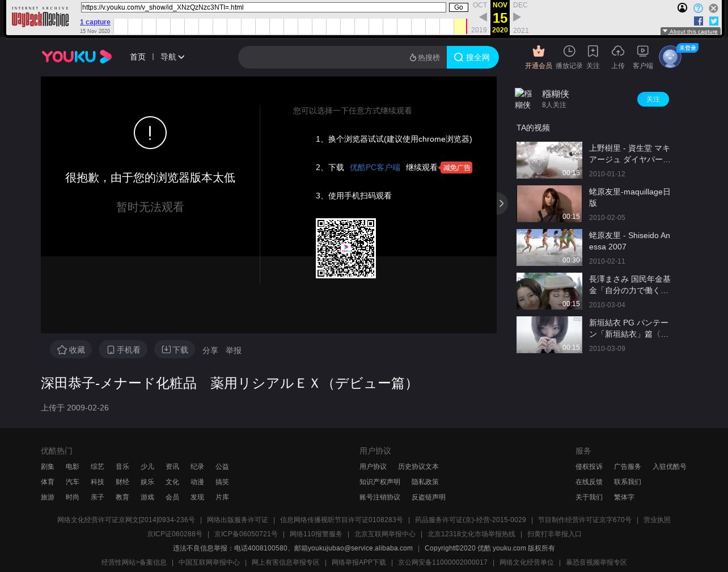Click the 搜全网 search button
728x572 pixels.
[473, 57]
